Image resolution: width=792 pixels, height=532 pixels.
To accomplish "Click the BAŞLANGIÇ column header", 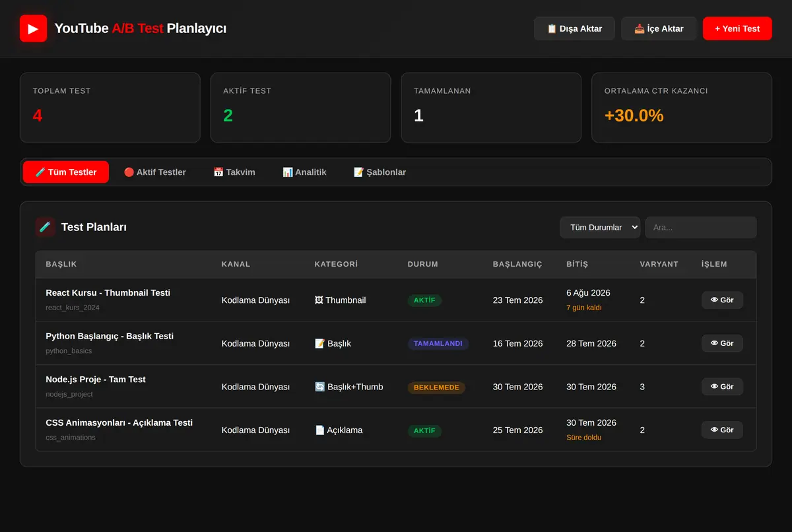I will coord(517,264).
